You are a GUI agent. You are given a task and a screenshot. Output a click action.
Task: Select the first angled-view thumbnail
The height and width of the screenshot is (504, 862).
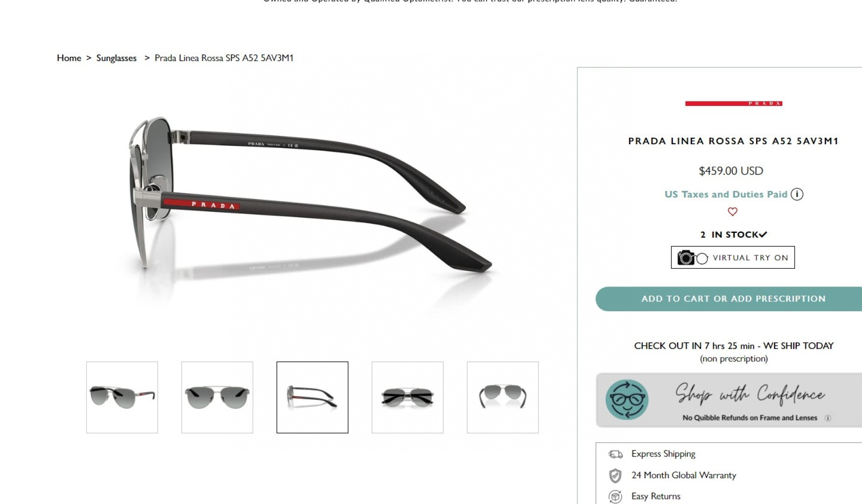point(122,397)
